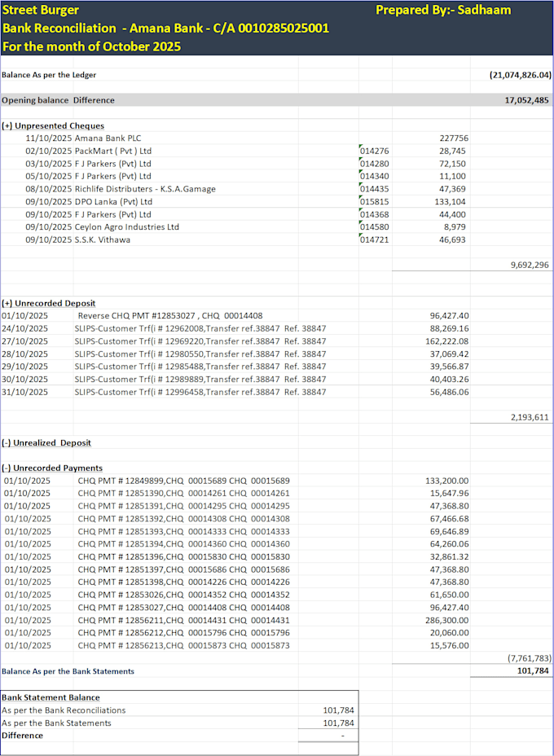This screenshot has width=554, height=756.
Task: Select the 286,300.00 payment amount
Action: 447,620
